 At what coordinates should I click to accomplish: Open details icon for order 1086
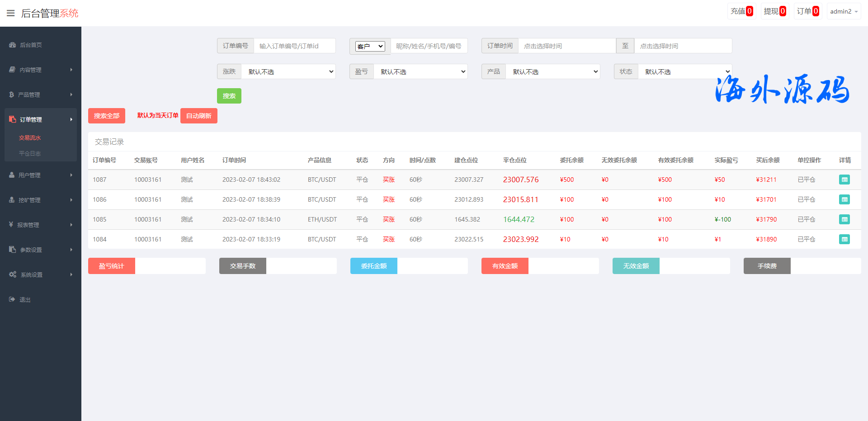point(844,199)
